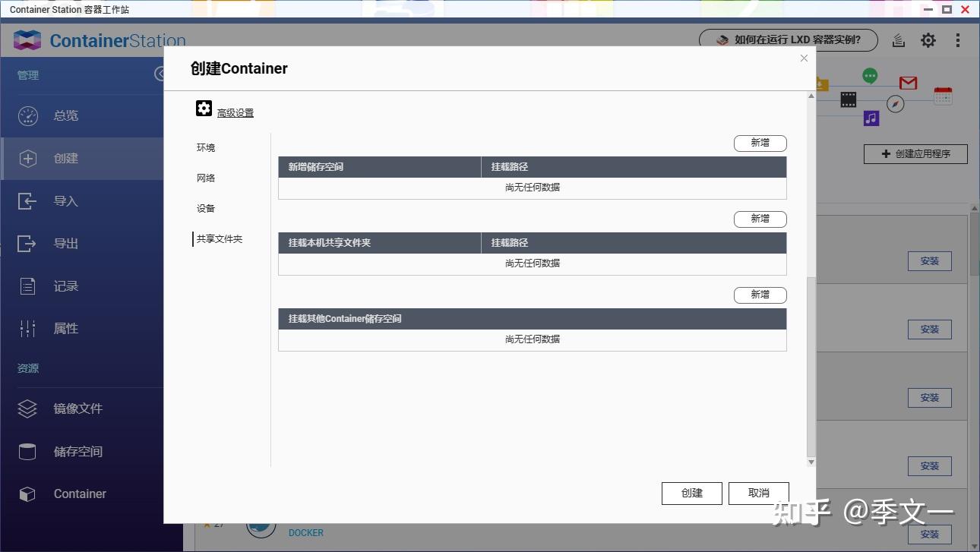Image resolution: width=980 pixels, height=552 pixels.
Task: Click the dialog scrollbar down arrow
Action: pos(811,462)
